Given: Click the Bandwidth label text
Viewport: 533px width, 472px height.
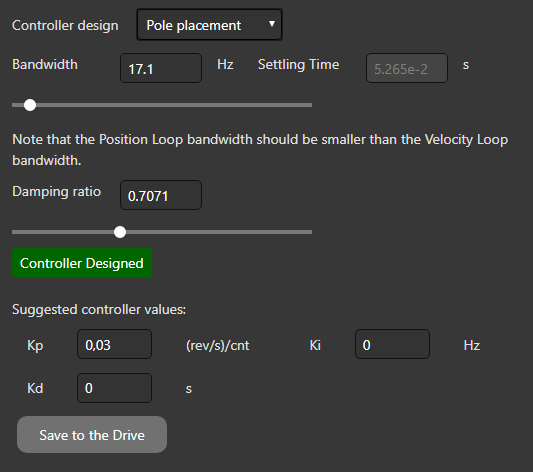Looking at the screenshot, I should [45, 64].
